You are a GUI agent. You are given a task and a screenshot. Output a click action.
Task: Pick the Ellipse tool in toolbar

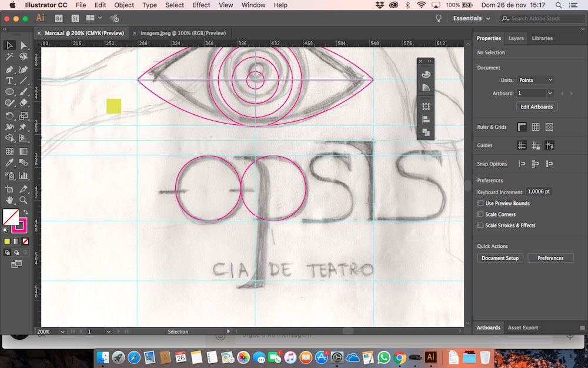coord(9,92)
